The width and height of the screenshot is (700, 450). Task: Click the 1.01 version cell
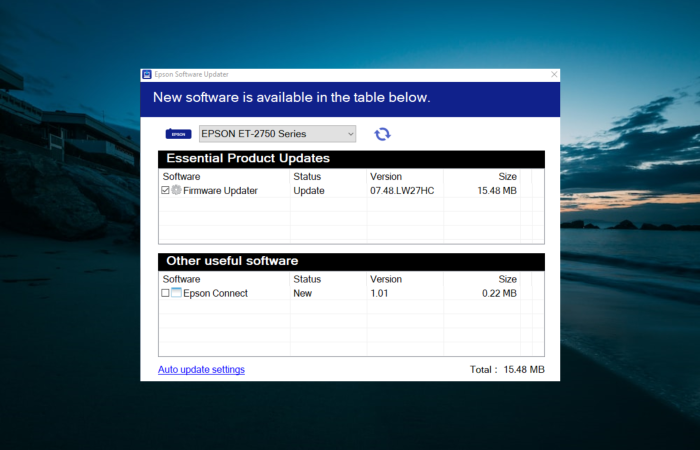[379, 293]
